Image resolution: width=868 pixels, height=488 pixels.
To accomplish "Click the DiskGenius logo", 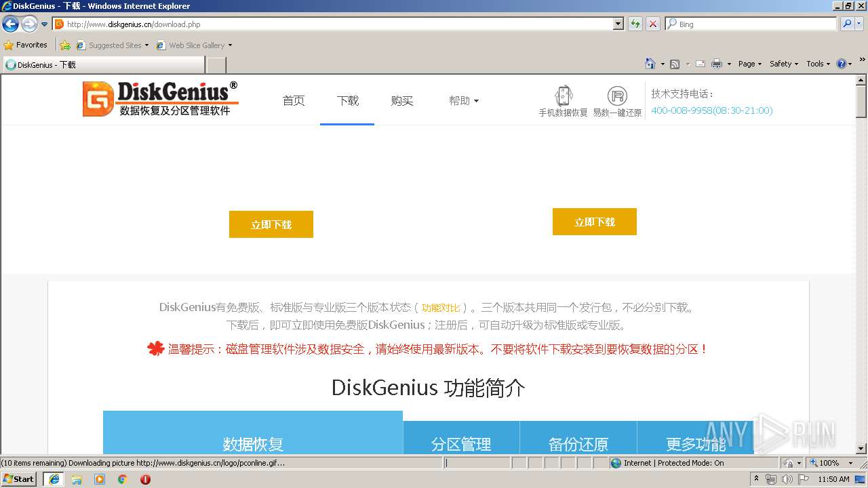I will coord(160,99).
